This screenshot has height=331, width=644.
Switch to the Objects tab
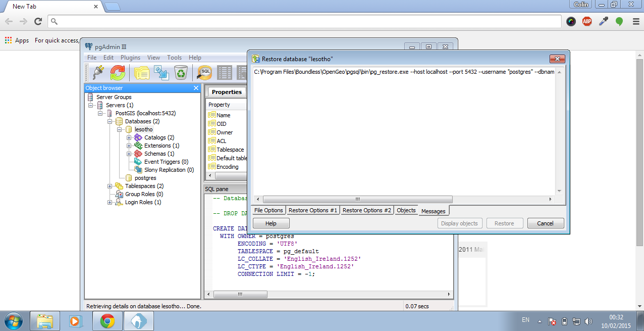tap(406, 210)
